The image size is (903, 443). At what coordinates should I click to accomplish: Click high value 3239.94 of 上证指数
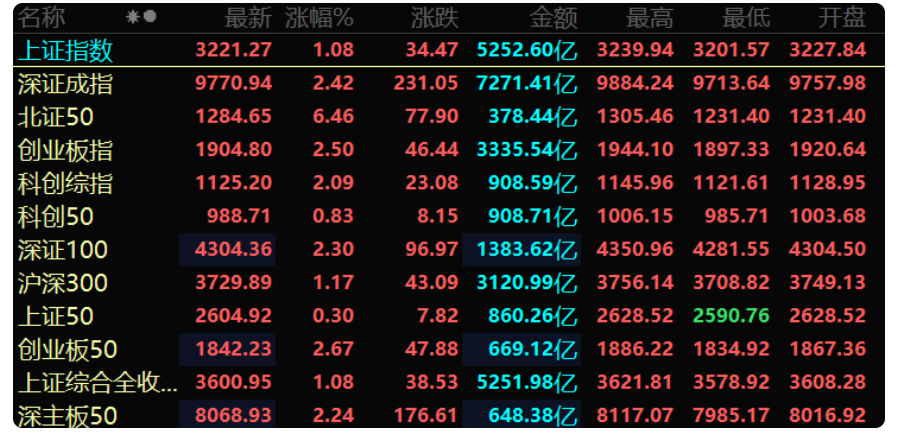coord(635,50)
